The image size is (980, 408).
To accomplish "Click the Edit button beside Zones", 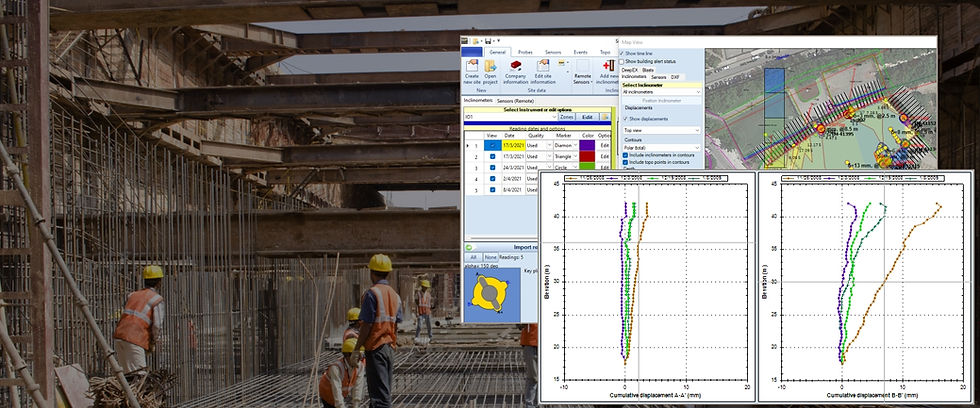I will (587, 117).
